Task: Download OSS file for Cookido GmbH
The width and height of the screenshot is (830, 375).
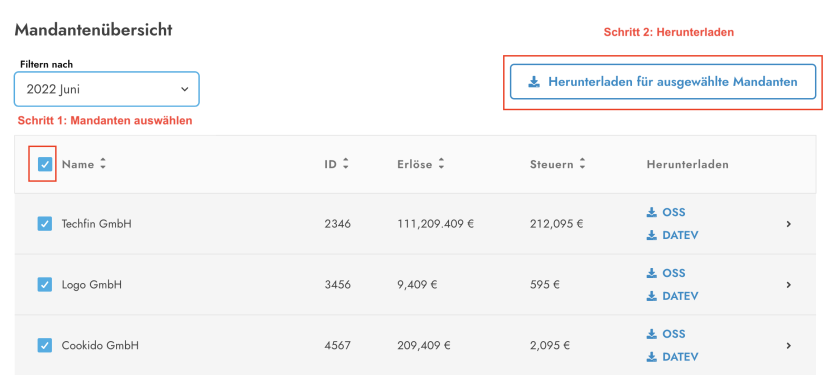Action: point(666,334)
